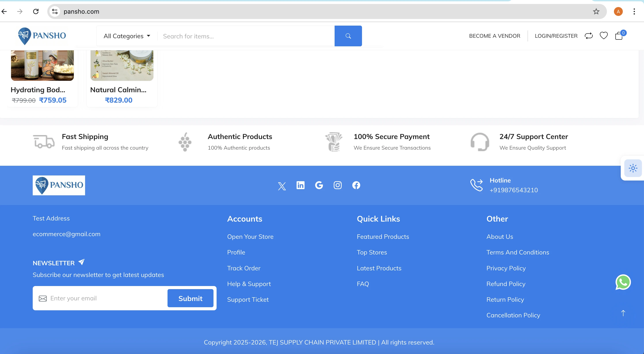Click the compare arrows icon
The image size is (644, 354).
pyautogui.click(x=589, y=36)
